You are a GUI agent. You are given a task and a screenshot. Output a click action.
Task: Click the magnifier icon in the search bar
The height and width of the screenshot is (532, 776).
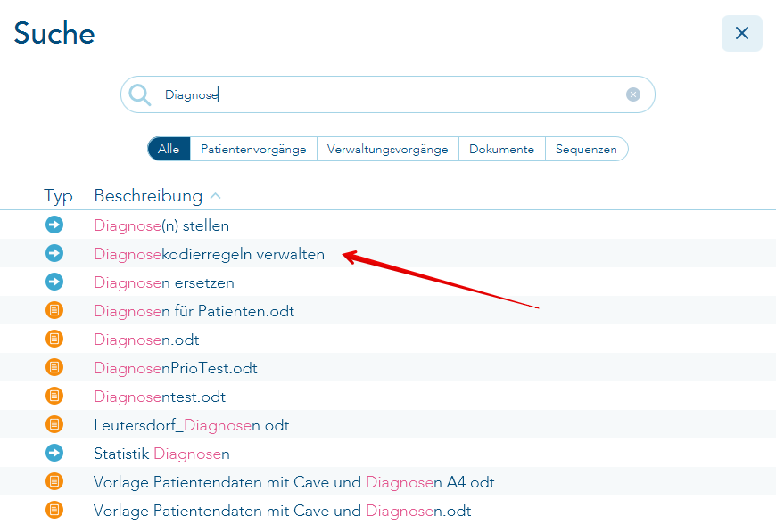coord(140,94)
